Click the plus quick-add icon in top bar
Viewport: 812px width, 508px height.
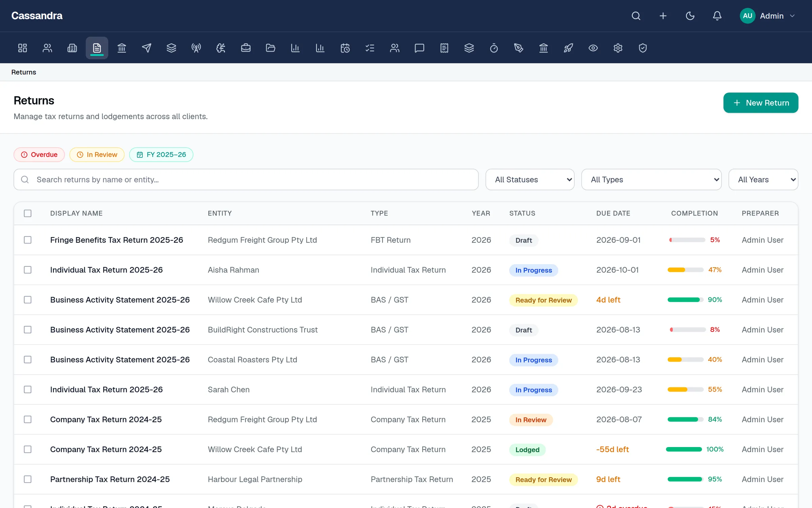663,16
